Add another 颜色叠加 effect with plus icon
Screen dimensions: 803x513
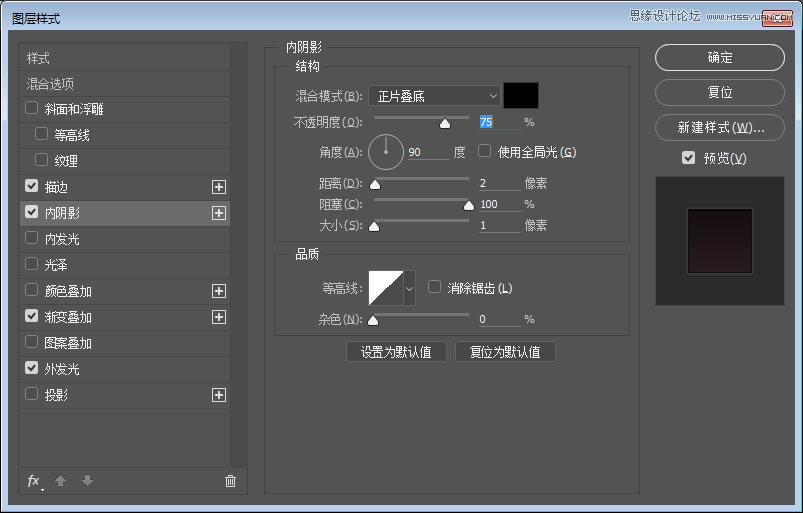point(219,291)
